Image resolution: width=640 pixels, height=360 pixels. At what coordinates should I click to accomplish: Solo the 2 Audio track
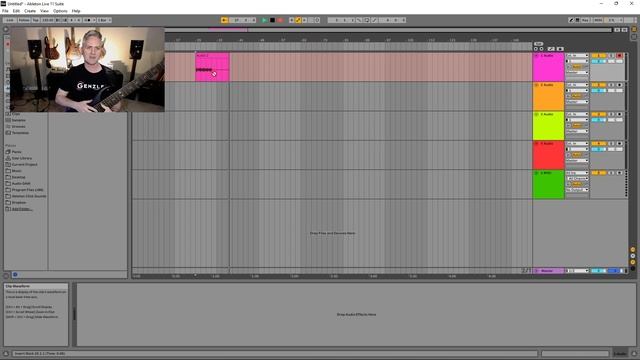(611, 85)
